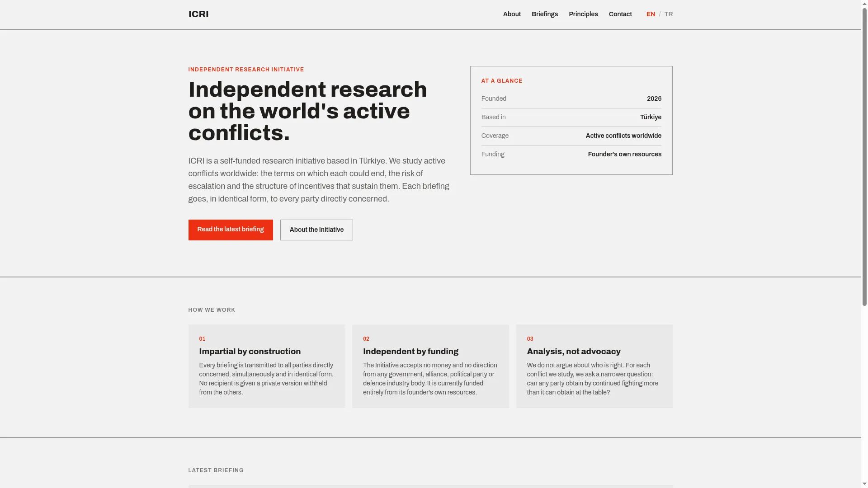Screen dimensions: 868x488
Task: Click the 03 card number
Action: 530,339
